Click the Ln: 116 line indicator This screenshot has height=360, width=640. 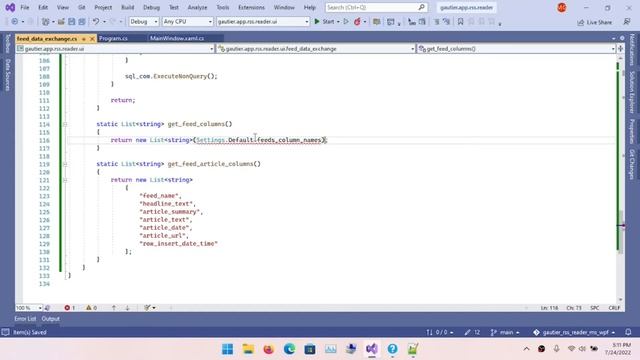549,308
